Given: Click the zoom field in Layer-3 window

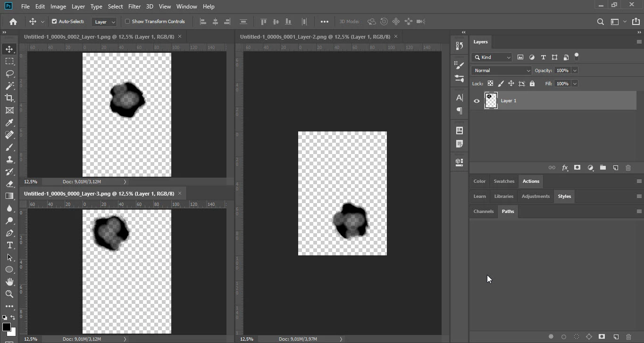Looking at the screenshot, I should [31, 339].
